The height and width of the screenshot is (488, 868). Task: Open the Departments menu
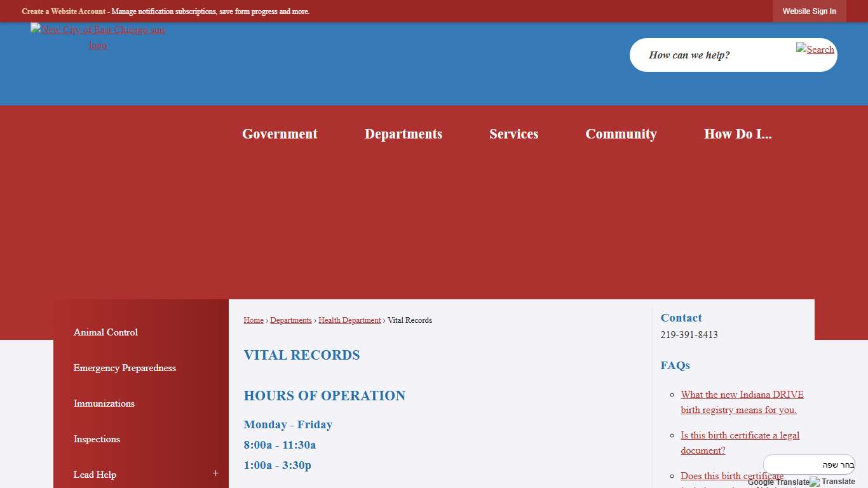pyautogui.click(x=403, y=134)
